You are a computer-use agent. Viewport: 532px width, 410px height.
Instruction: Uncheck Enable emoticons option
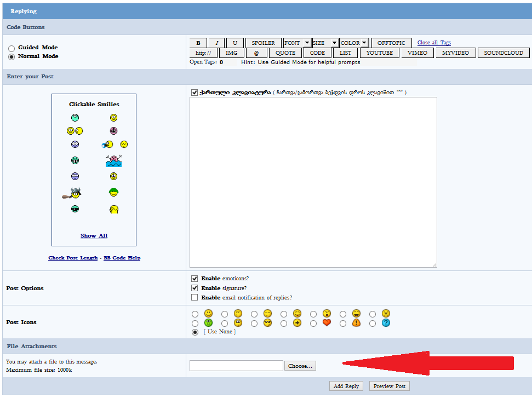point(195,279)
